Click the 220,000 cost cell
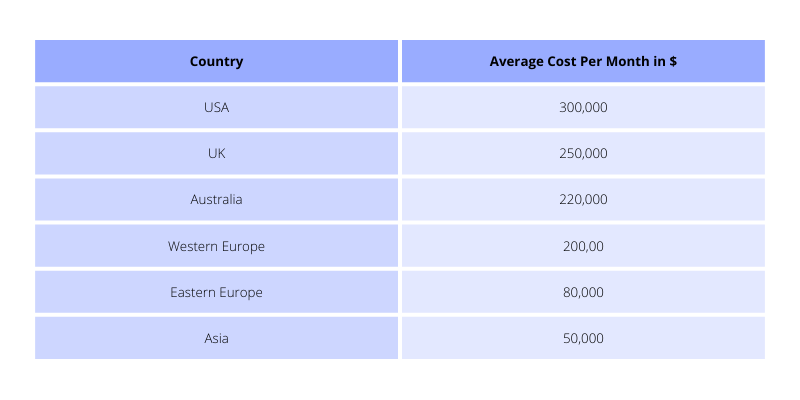Image resolution: width=800 pixels, height=400 pixels. 583,199
